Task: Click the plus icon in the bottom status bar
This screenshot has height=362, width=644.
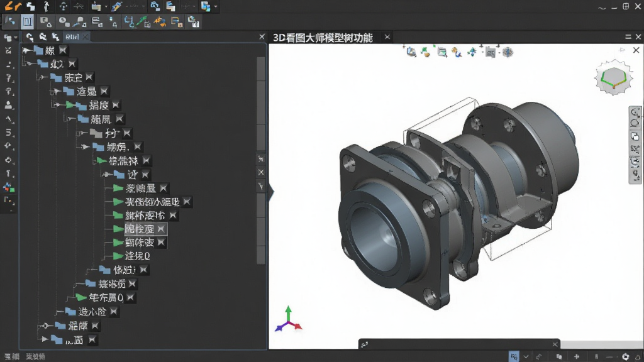Action: pyautogui.click(x=577, y=357)
